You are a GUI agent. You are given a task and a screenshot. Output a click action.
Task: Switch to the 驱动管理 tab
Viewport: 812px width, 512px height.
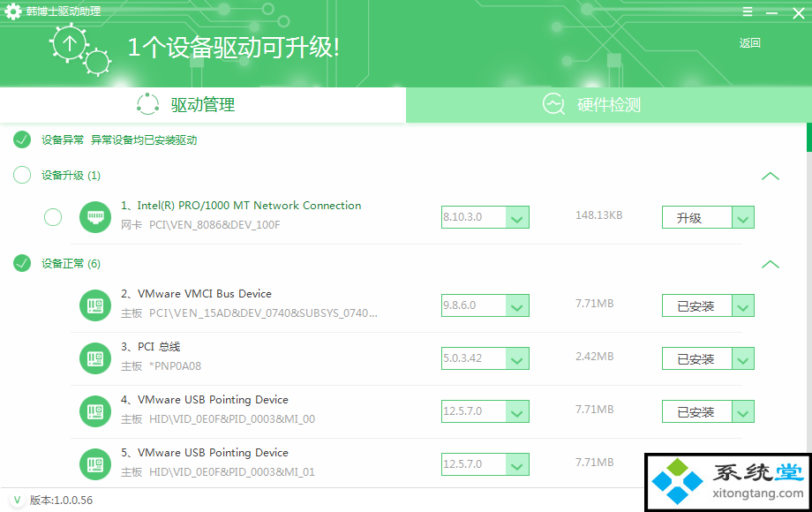[x=203, y=104]
